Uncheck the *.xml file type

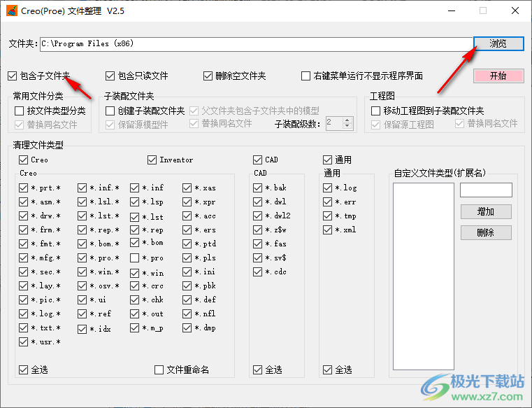tap(327, 230)
